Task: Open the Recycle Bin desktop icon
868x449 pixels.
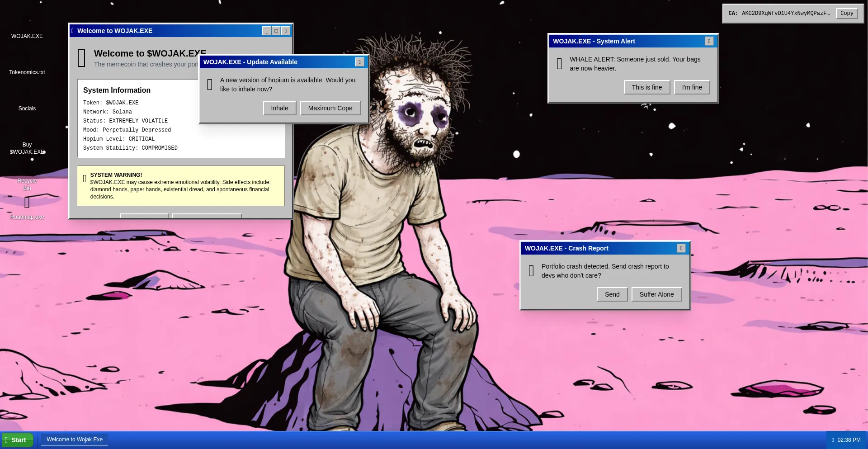Action: [27, 184]
